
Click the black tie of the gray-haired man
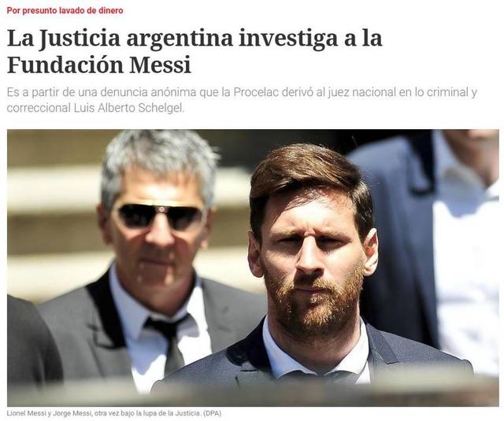pyautogui.click(x=169, y=341)
